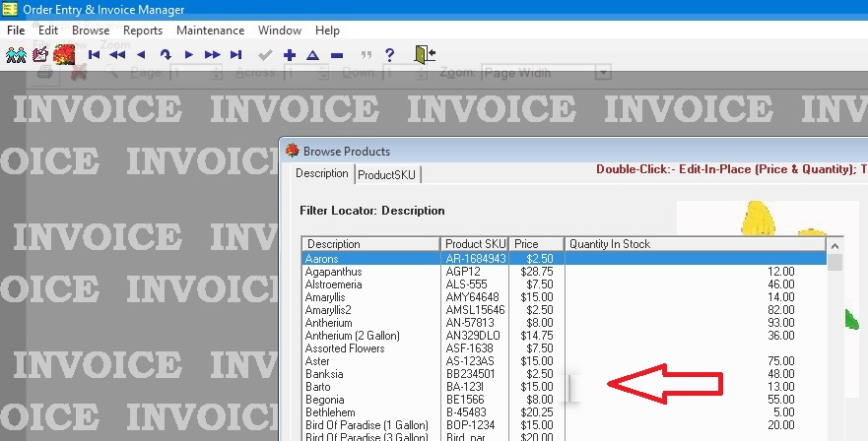This screenshot has height=441, width=868.
Task: Open the Maintenance menu
Action: pos(210,31)
